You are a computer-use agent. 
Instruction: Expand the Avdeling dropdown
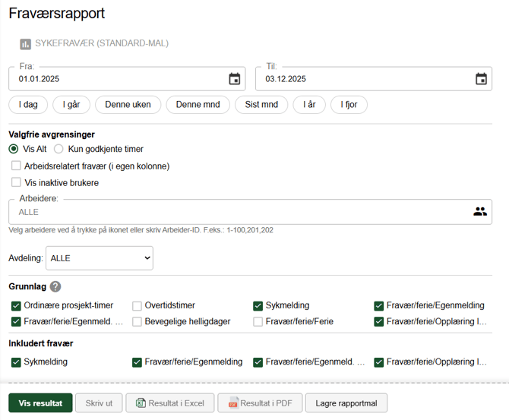click(x=100, y=258)
